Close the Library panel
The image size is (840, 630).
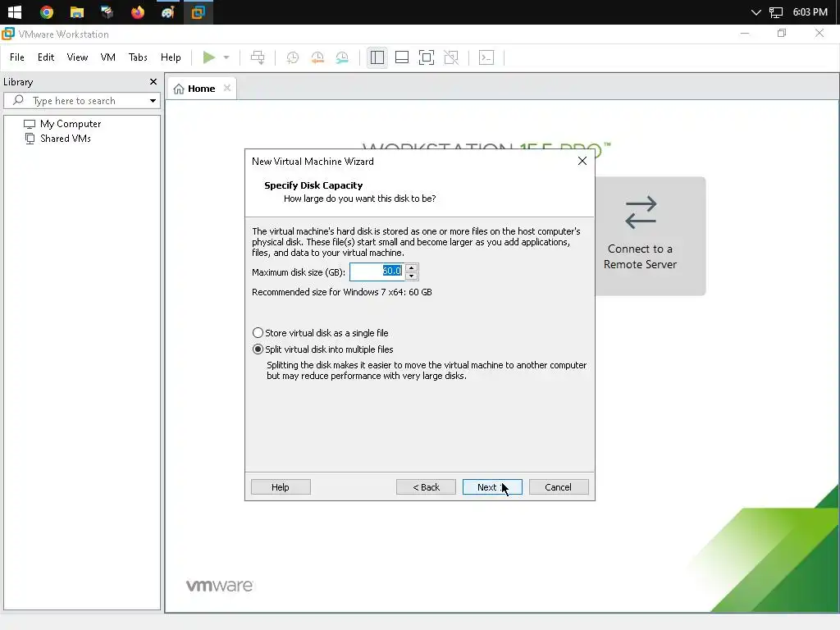(153, 81)
